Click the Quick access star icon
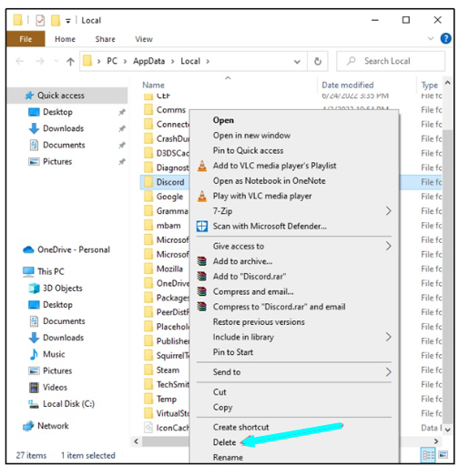This screenshot has height=476, width=459. coord(29,96)
